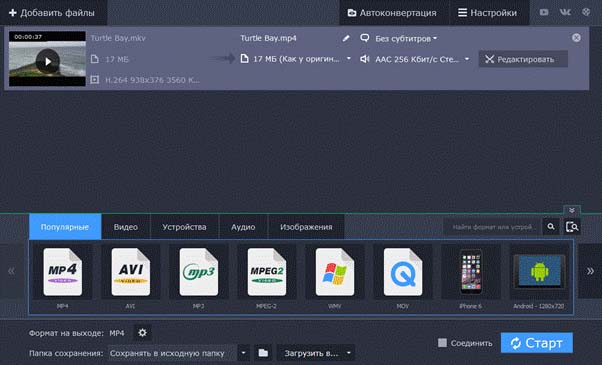The width and height of the screenshot is (602, 365).
Task: Switch to the Аудио tab
Action: [243, 227]
